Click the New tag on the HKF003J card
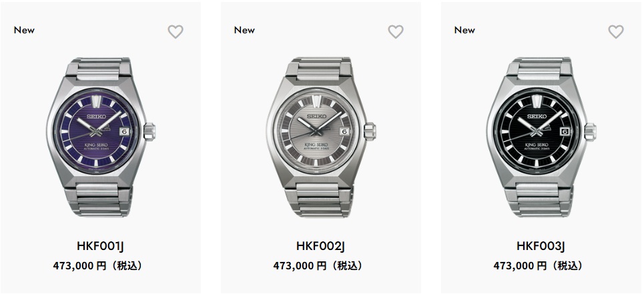This screenshot has height=294, width=644. pyautogui.click(x=464, y=30)
